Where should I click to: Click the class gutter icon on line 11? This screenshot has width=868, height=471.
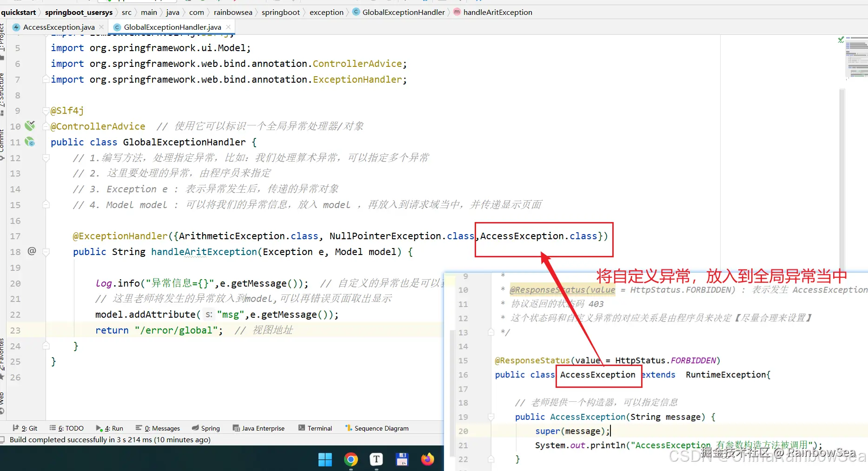click(30, 142)
